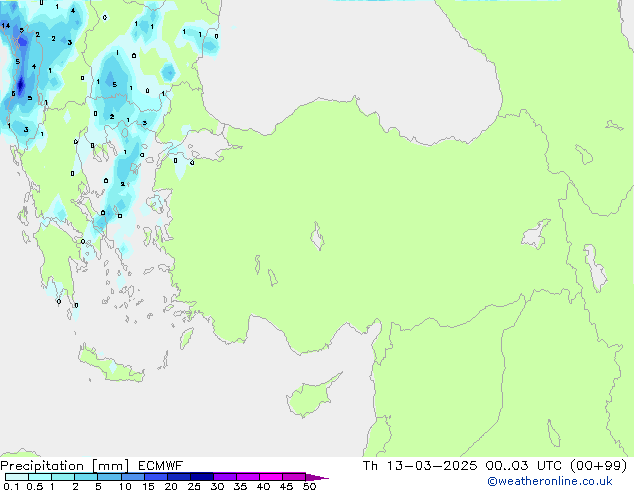The image size is (634, 490).
Task: Pick legend swatch between 10 and 15
Action: (132, 477)
